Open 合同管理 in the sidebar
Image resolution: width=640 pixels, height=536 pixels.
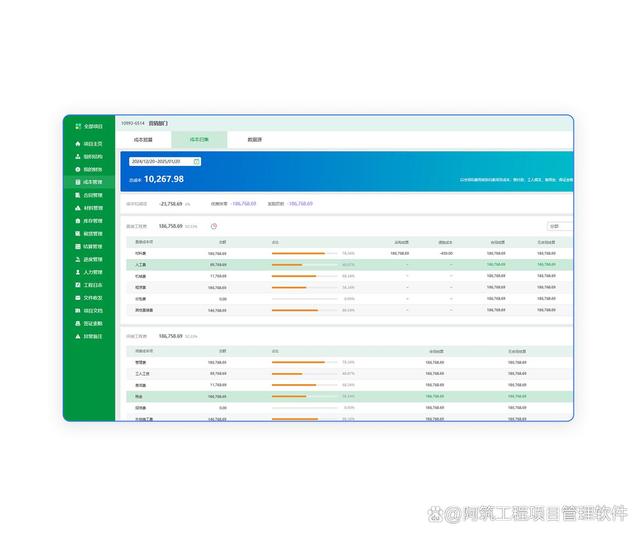89,195
